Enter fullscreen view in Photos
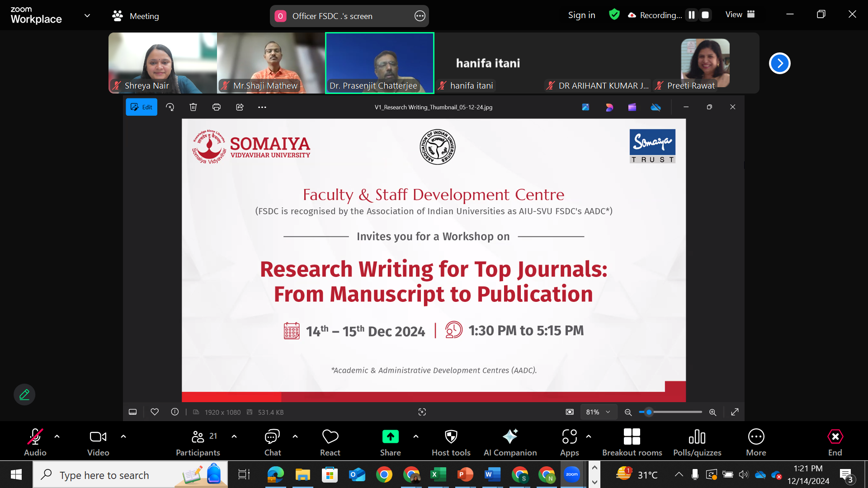This screenshot has height=488, width=868. coord(735,412)
